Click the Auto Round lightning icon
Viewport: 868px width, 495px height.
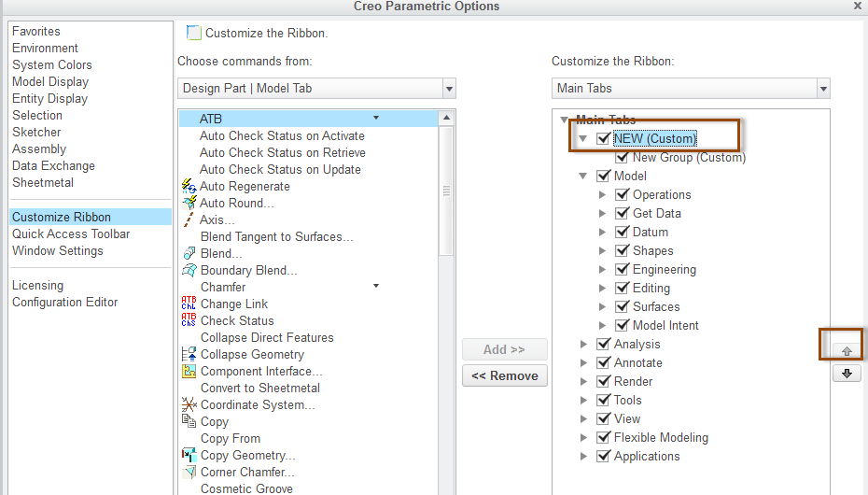(x=189, y=203)
